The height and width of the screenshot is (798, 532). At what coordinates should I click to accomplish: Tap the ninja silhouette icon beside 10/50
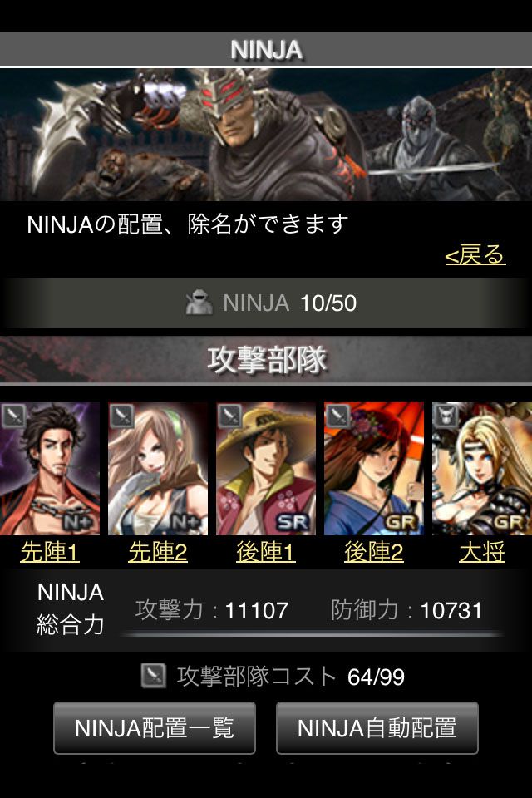pos(199,303)
